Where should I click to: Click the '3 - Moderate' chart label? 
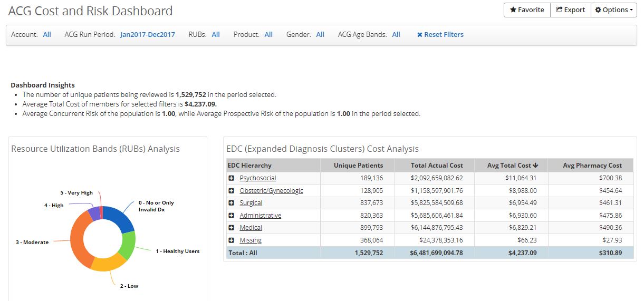[x=32, y=242]
